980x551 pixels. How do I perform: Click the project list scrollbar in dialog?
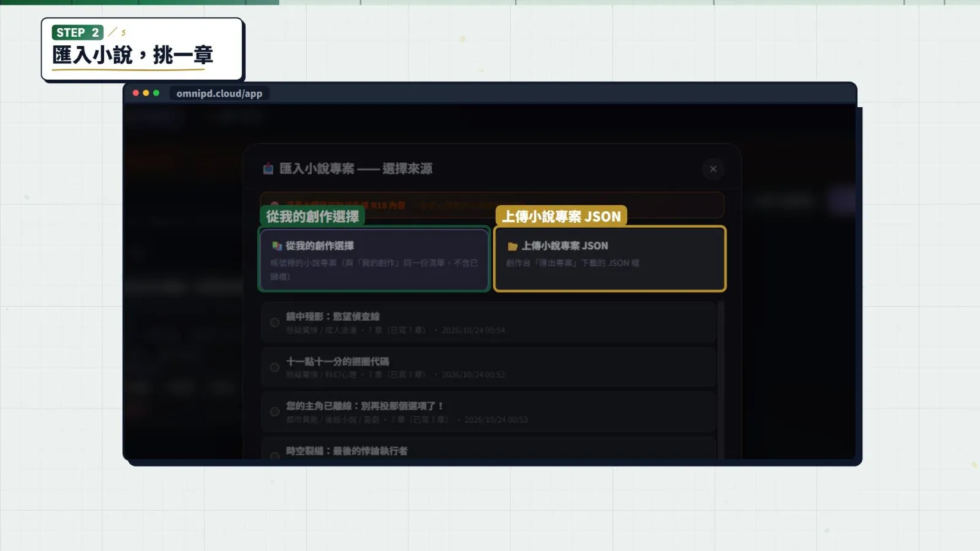[721, 380]
